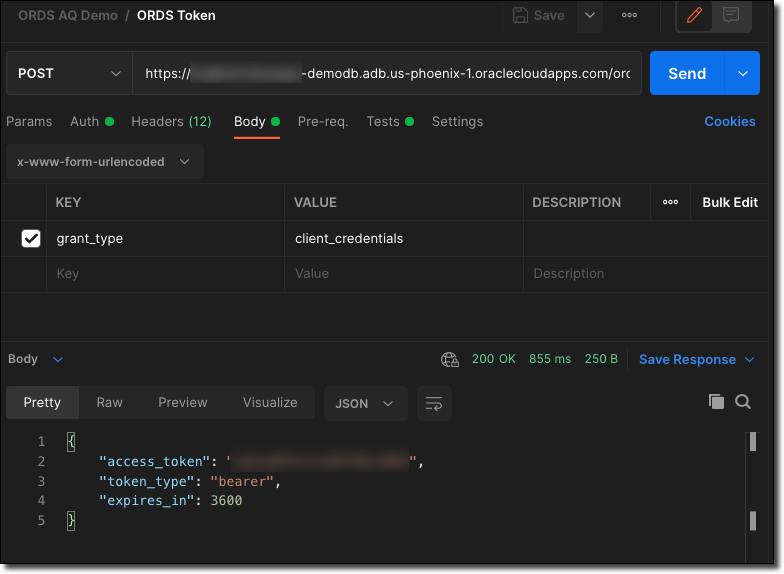Click the KEY column header

click(68, 202)
